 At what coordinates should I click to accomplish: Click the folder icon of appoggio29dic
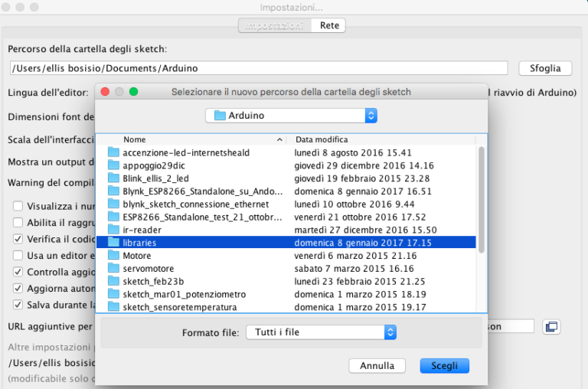tap(113, 165)
